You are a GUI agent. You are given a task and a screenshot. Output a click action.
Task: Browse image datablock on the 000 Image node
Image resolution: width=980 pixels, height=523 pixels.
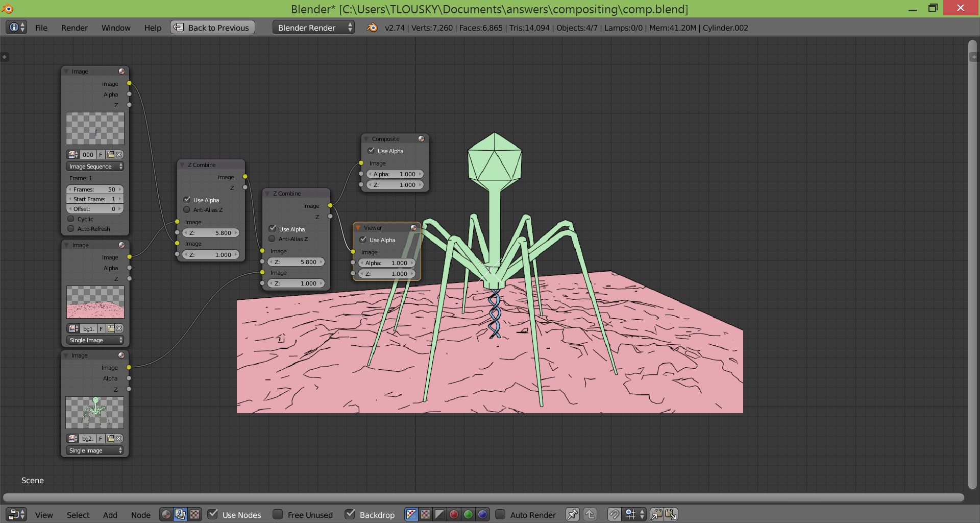73,154
